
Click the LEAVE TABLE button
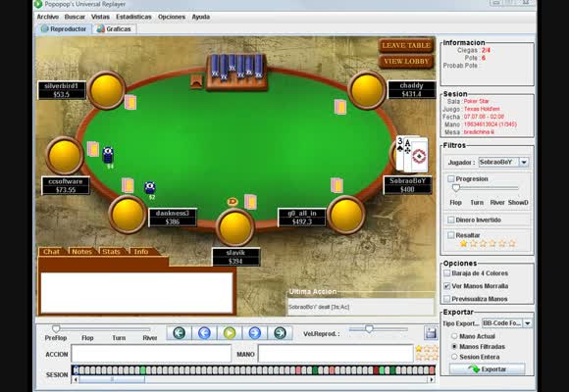coord(406,46)
